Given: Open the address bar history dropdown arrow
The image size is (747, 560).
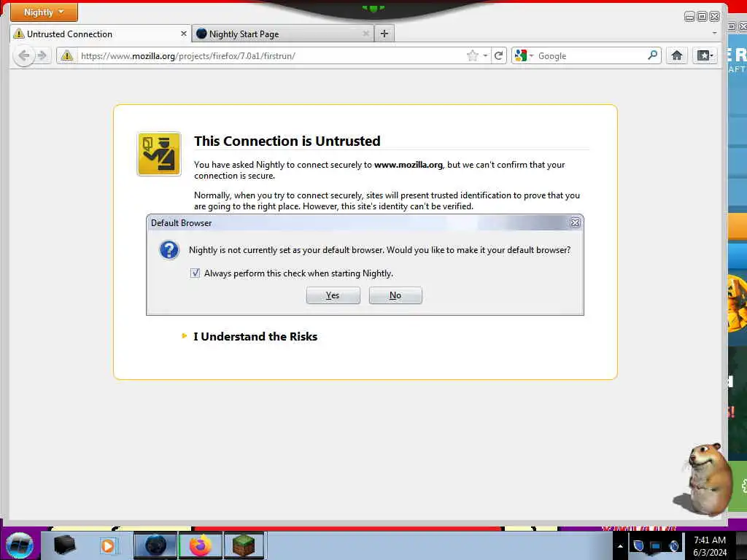Looking at the screenshot, I should (x=485, y=55).
